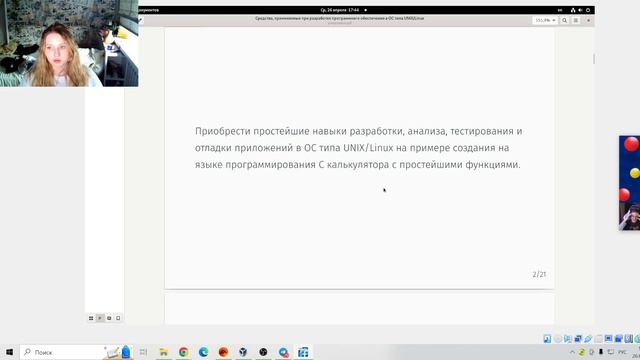Open the keyboard layout indicator in GNOME bar

tap(560, 10)
